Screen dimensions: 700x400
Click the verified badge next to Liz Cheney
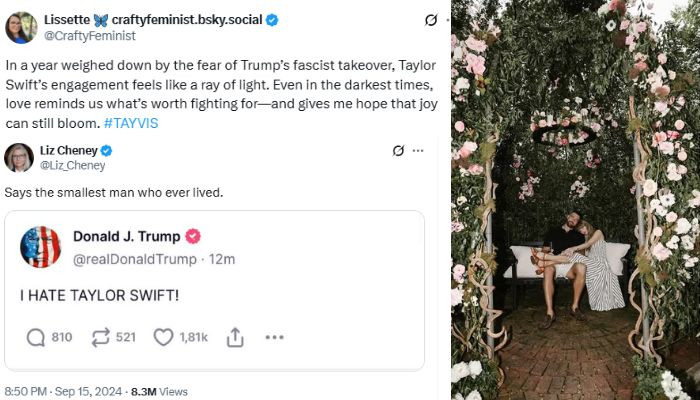click(x=105, y=151)
